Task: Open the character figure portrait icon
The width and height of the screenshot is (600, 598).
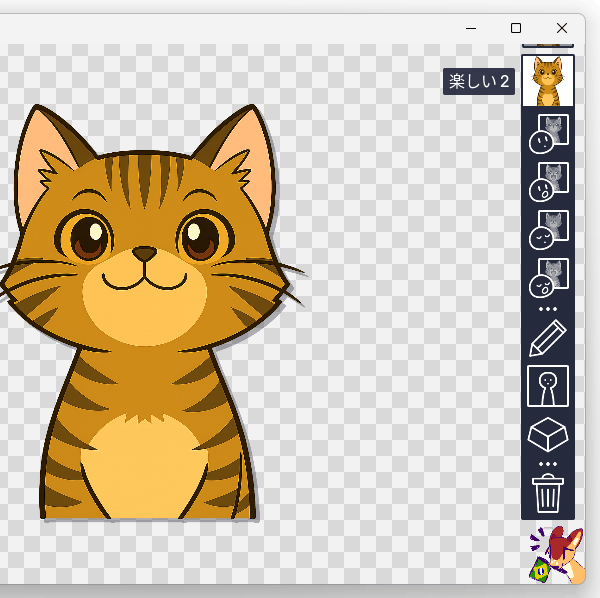Action: 548,386
